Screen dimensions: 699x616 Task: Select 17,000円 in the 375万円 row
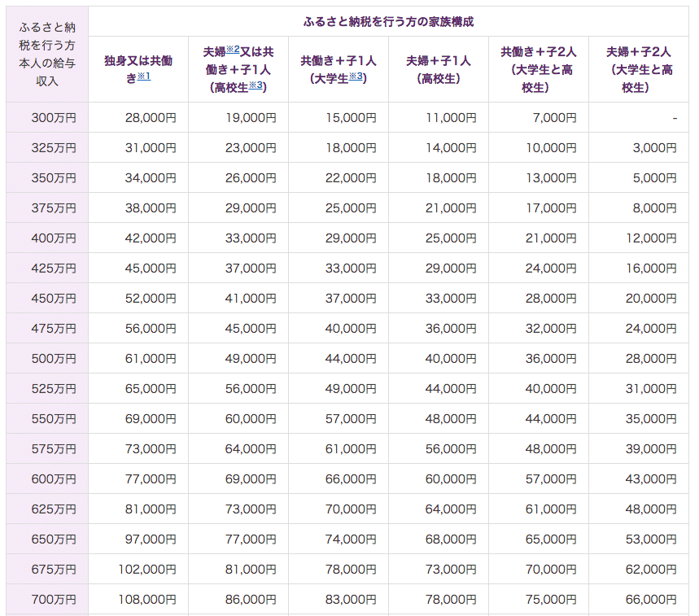tap(551, 208)
